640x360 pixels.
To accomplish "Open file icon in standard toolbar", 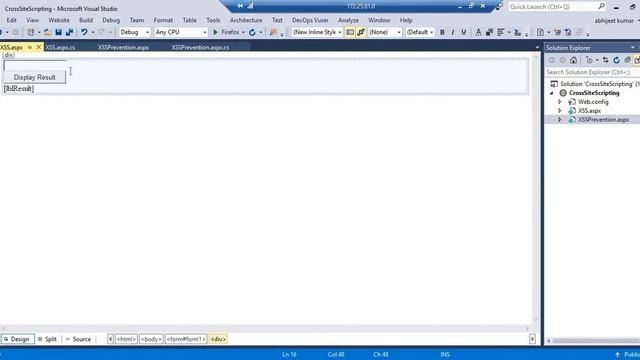I will coord(47,32).
